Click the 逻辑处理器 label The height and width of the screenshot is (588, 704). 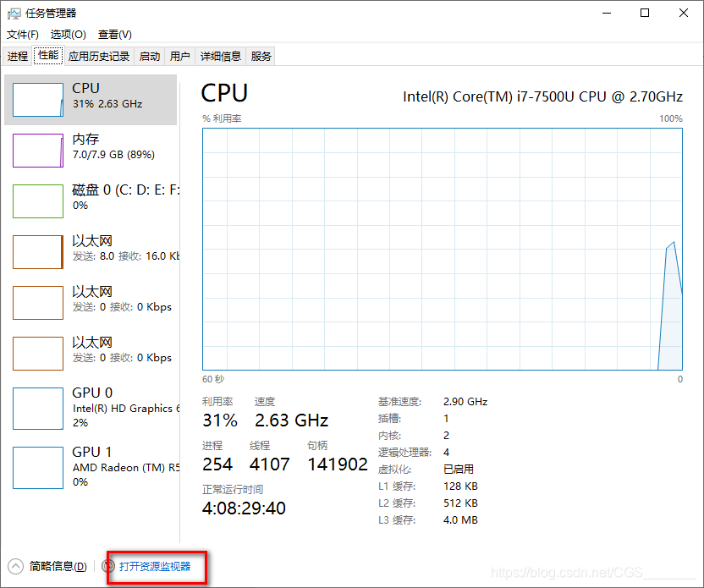pos(404,452)
